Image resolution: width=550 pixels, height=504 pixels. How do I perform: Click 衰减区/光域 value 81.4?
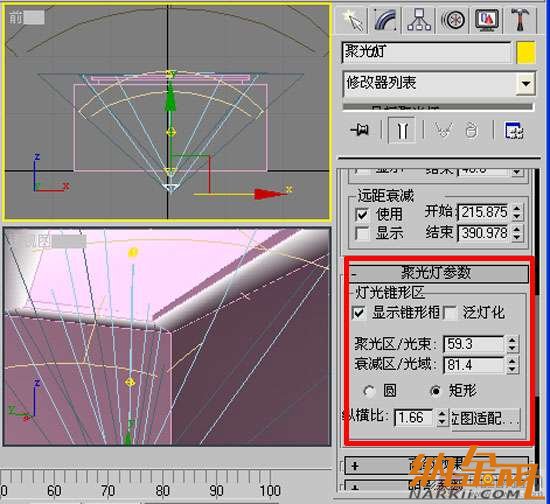(473, 365)
